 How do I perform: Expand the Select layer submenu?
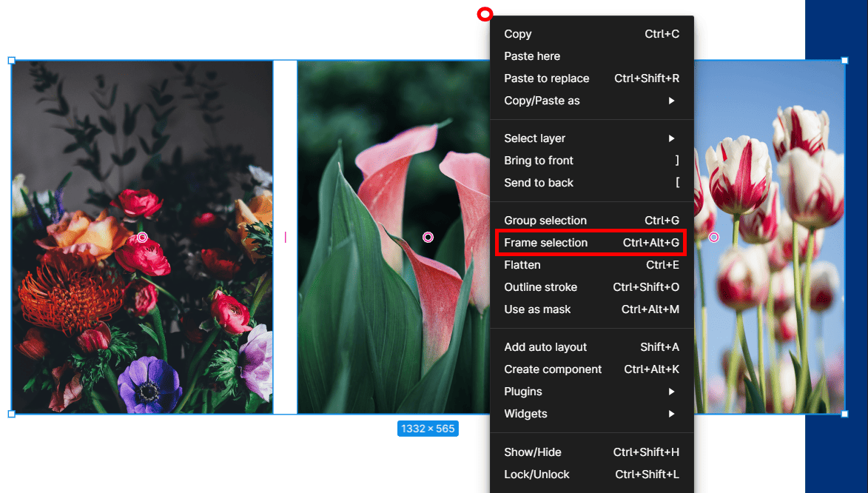pos(592,138)
